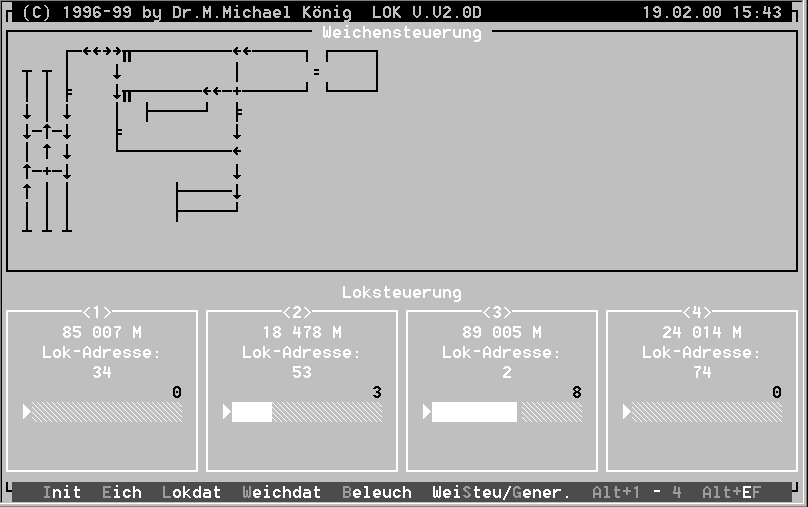The image size is (808, 507).
Task: Click the speed bar of loco 24 014 M
Action: point(707,412)
